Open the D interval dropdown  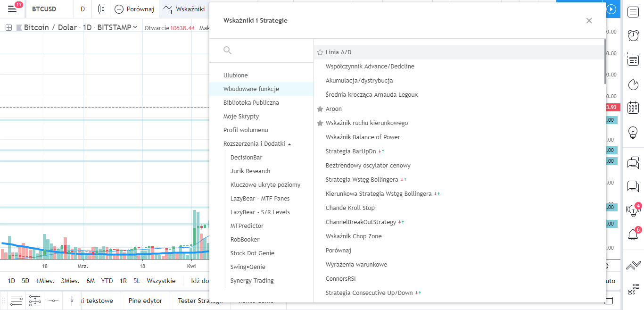(x=83, y=9)
